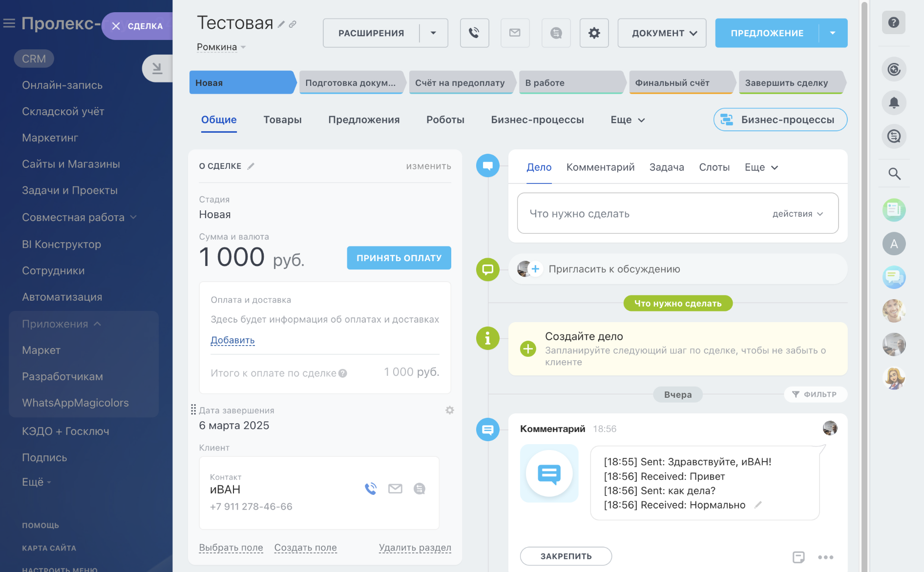924x572 pixels.
Task: Select the Задача timeline tab
Action: point(667,167)
